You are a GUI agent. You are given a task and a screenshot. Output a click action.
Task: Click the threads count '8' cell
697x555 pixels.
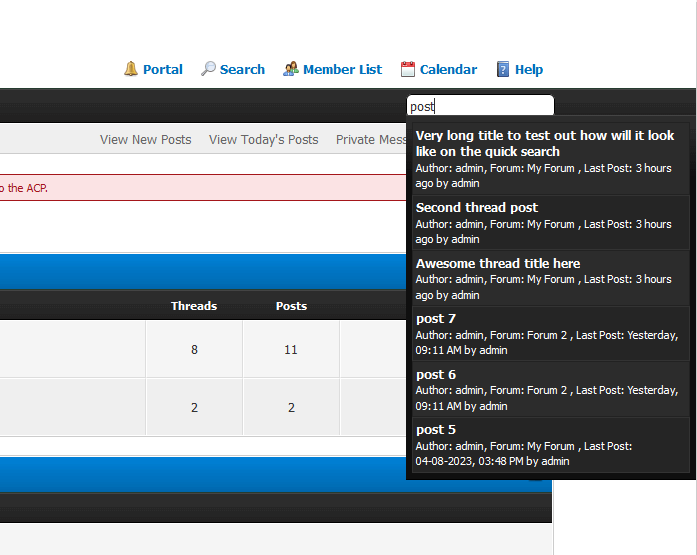(x=194, y=349)
